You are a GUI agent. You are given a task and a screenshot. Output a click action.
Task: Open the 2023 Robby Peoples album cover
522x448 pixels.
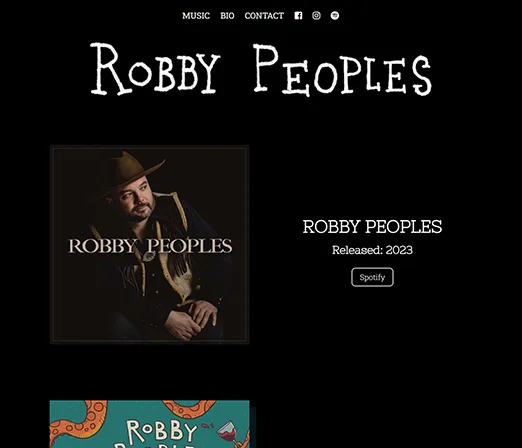(150, 244)
